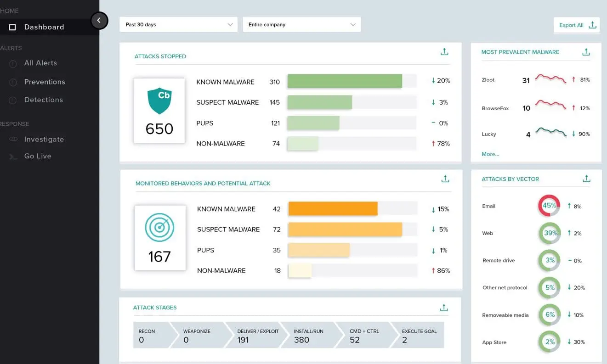The width and height of the screenshot is (607, 364).
Task: Open Go Live
Action: click(x=38, y=157)
